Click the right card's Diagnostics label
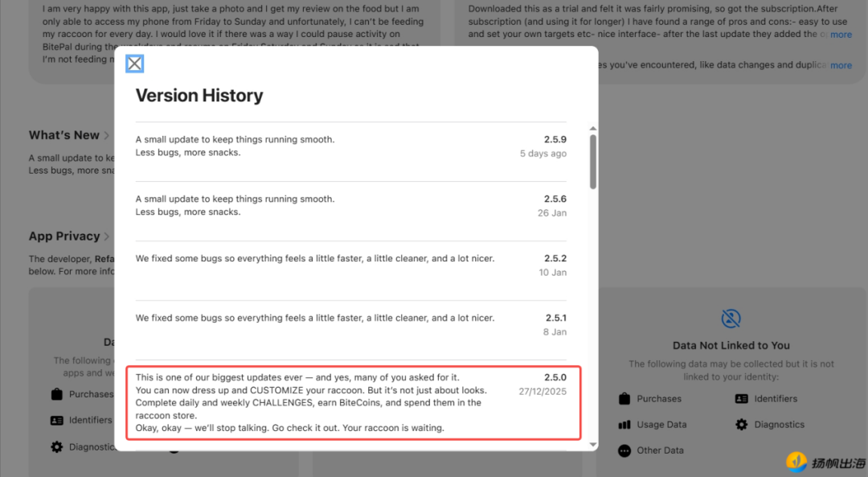 (779, 425)
